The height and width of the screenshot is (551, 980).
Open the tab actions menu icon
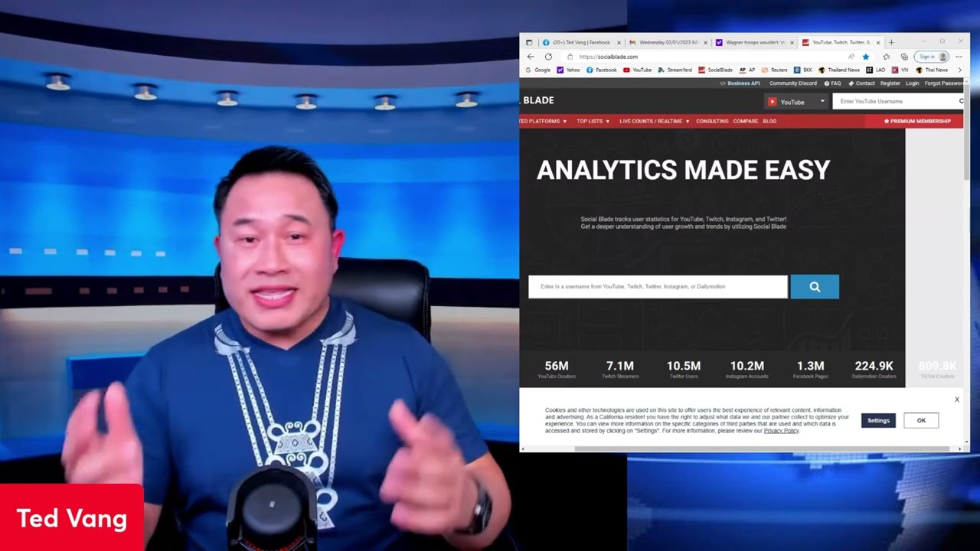click(529, 43)
